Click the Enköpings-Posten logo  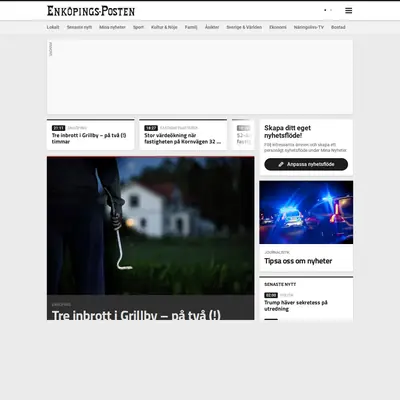pos(91,11)
